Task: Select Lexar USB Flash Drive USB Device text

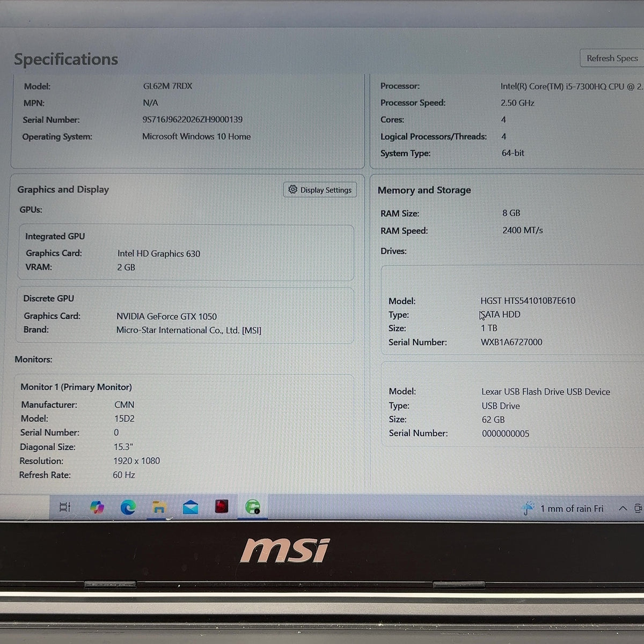Action: 546,392
